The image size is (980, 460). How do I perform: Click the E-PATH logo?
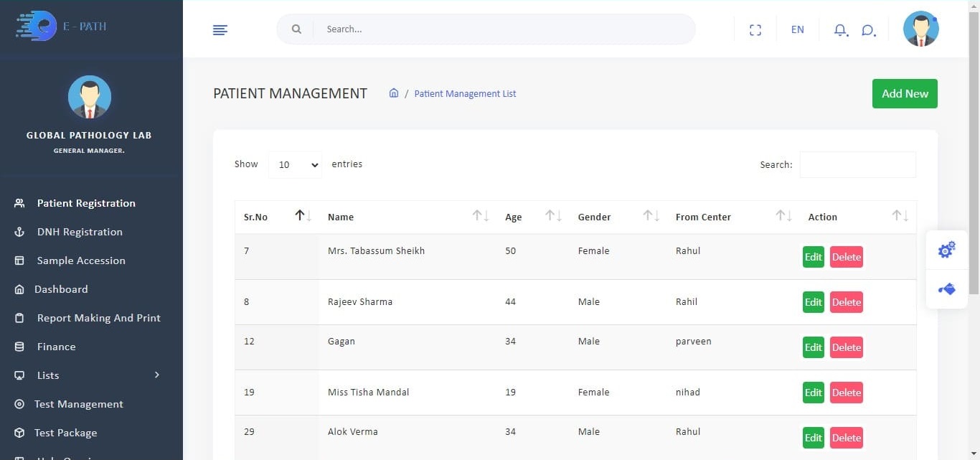(62, 27)
